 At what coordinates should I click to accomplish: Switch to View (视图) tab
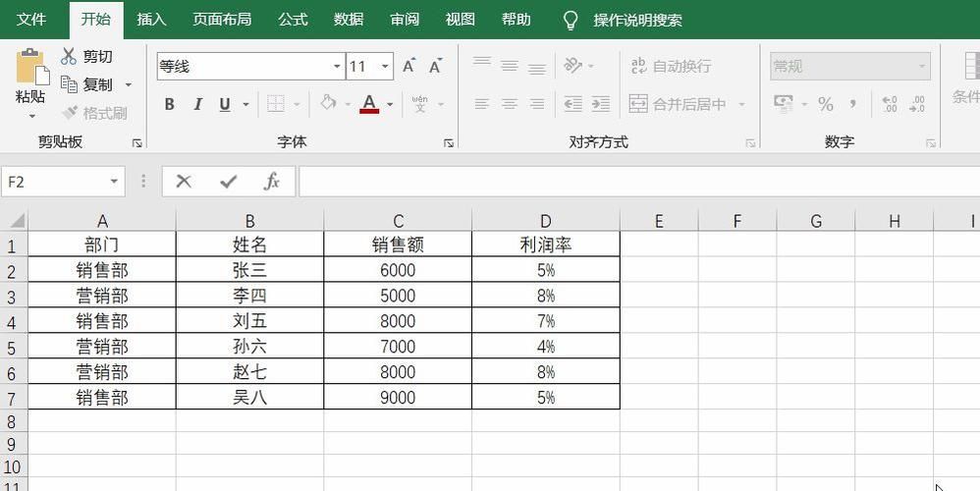pos(460,20)
